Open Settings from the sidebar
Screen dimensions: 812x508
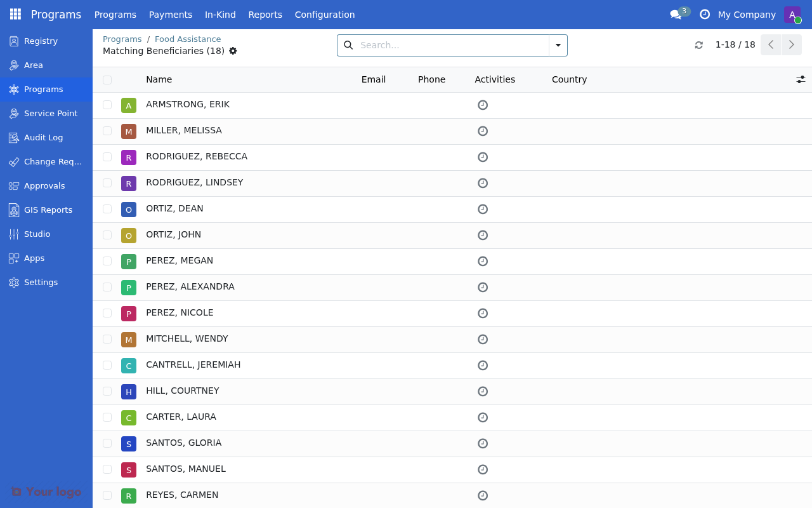[40, 282]
